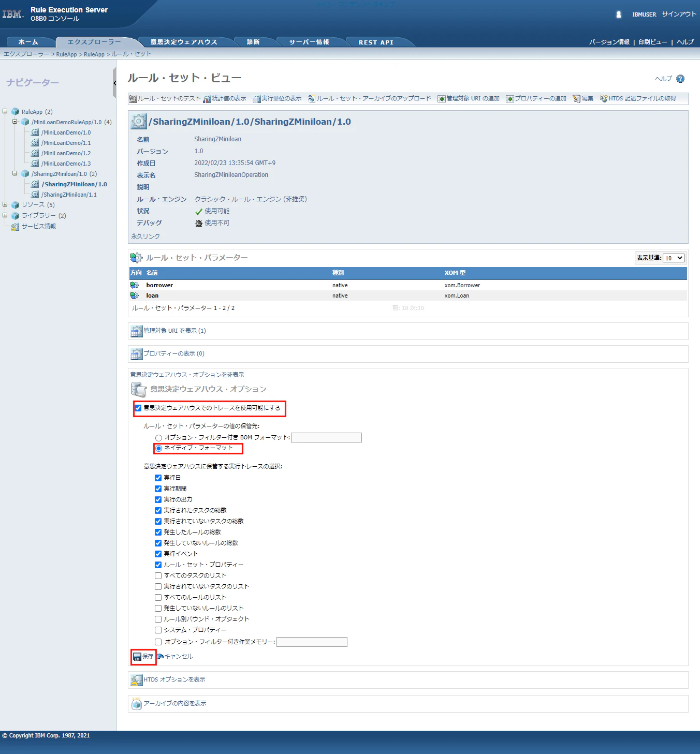
Task: Click the loan parameter direction icon
Action: [x=135, y=295]
